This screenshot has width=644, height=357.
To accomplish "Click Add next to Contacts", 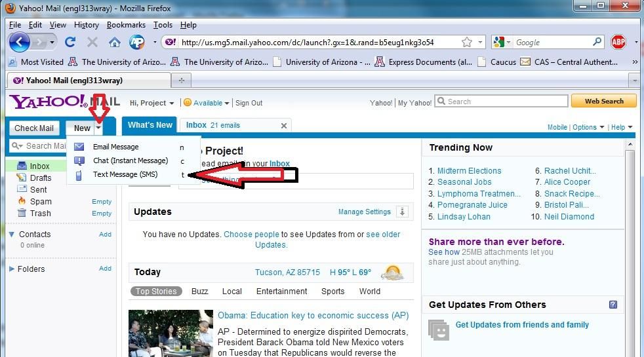I will pyautogui.click(x=105, y=234).
